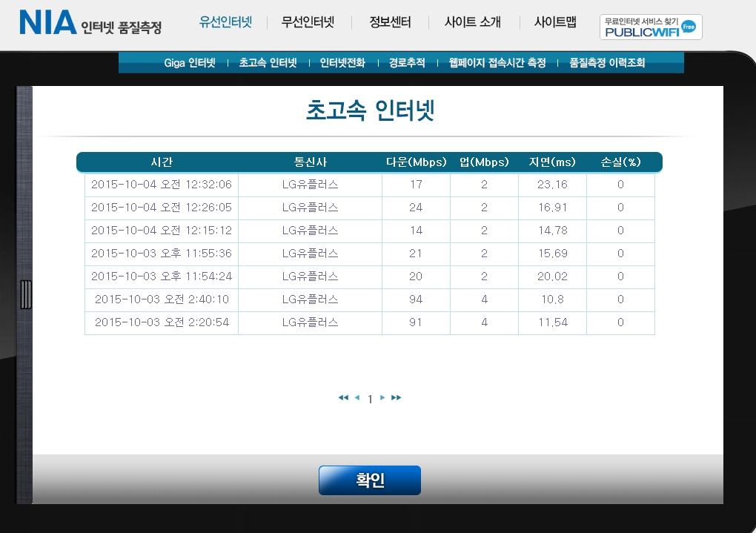756x533 pixels.
Task: Select the 2015-10-04 오전 12:32:06 row time
Action: pos(162,185)
